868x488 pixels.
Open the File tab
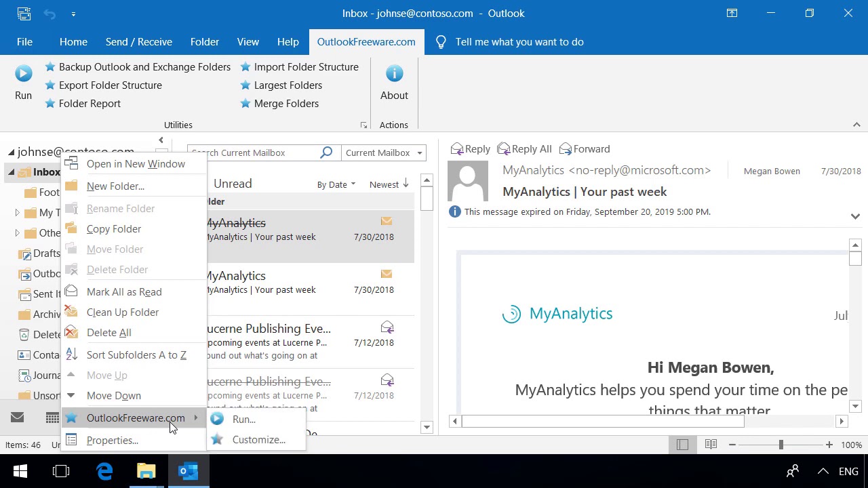click(24, 42)
